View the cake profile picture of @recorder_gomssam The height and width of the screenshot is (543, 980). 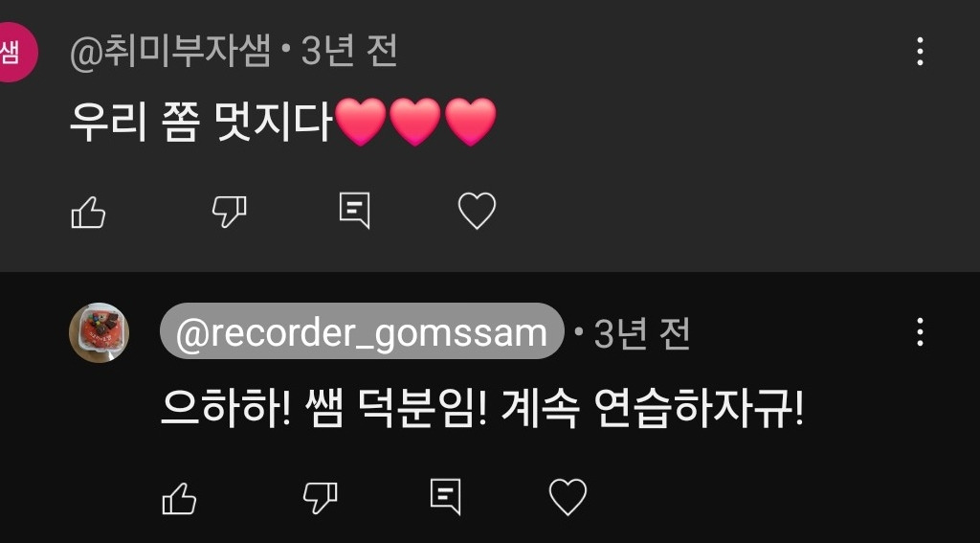99,333
